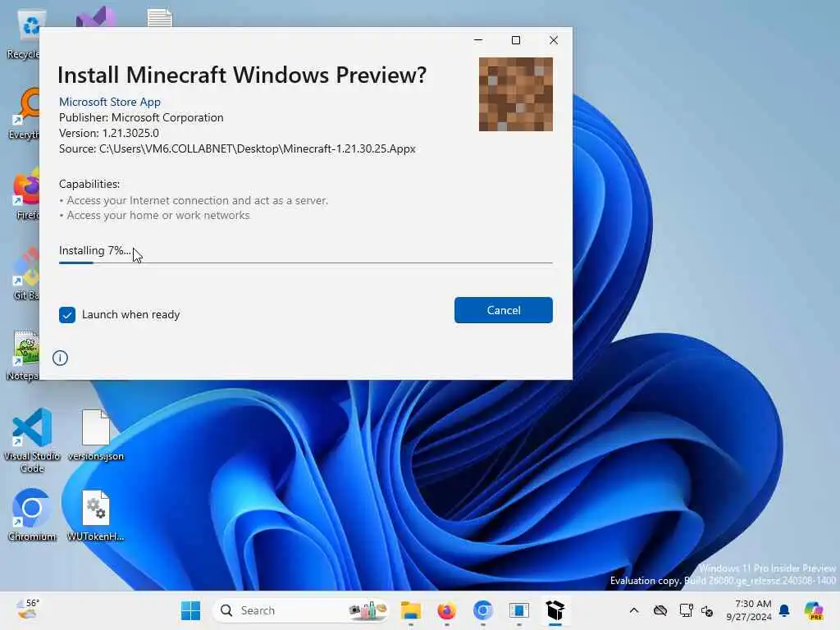The image size is (840, 630).
Task: Click the taskbar Search box
Action: pyautogui.click(x=300, y=610)
